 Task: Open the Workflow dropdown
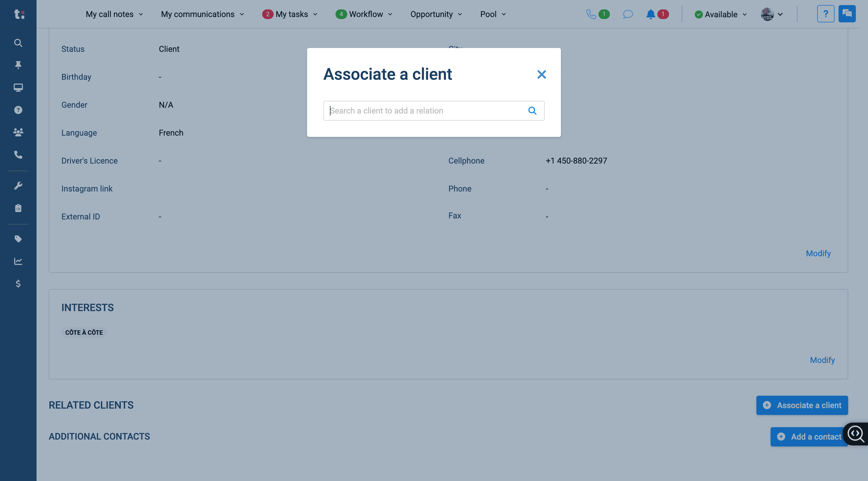(364, 14)
